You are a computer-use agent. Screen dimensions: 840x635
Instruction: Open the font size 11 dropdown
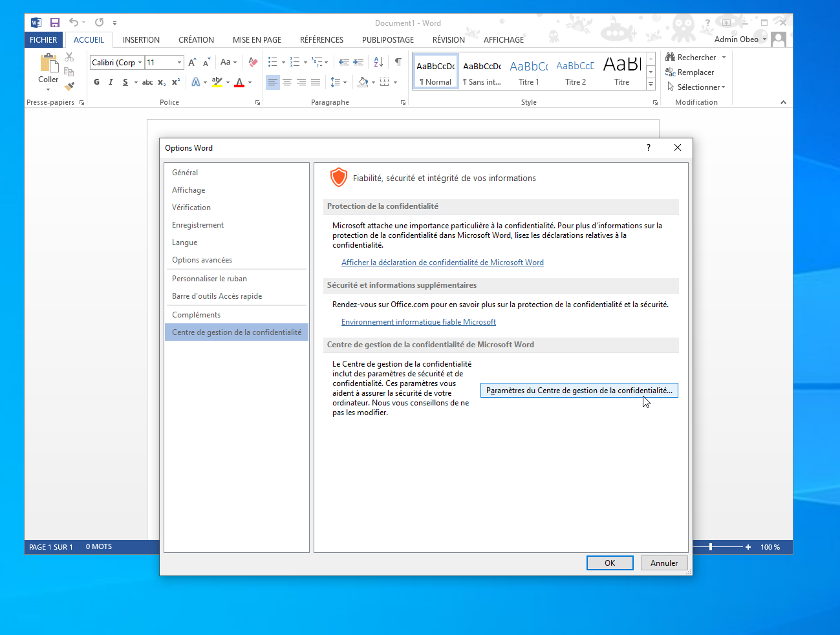[179, 63]
